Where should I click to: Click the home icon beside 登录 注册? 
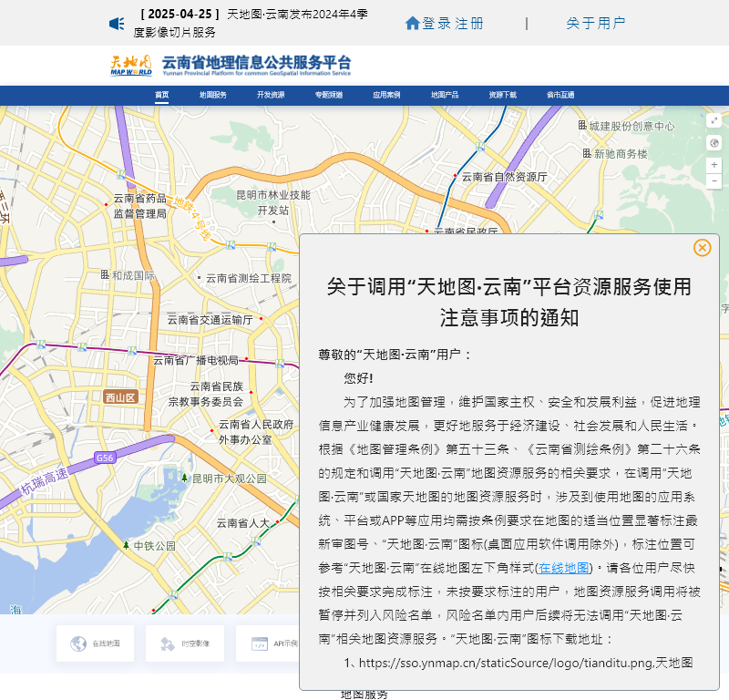pyautogui.click(x=413, y=23)
